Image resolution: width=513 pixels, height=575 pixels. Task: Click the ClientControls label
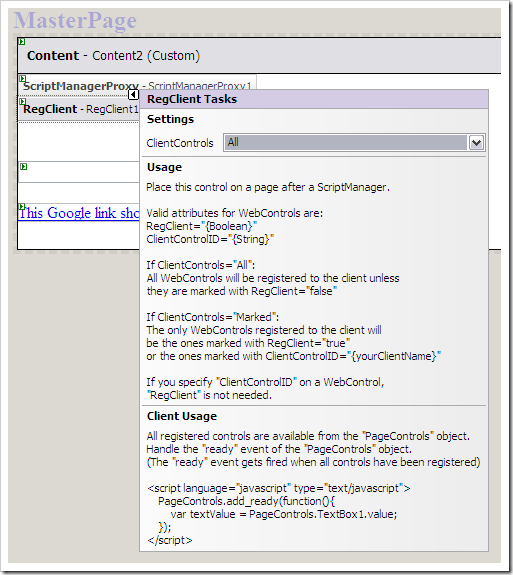180,143
